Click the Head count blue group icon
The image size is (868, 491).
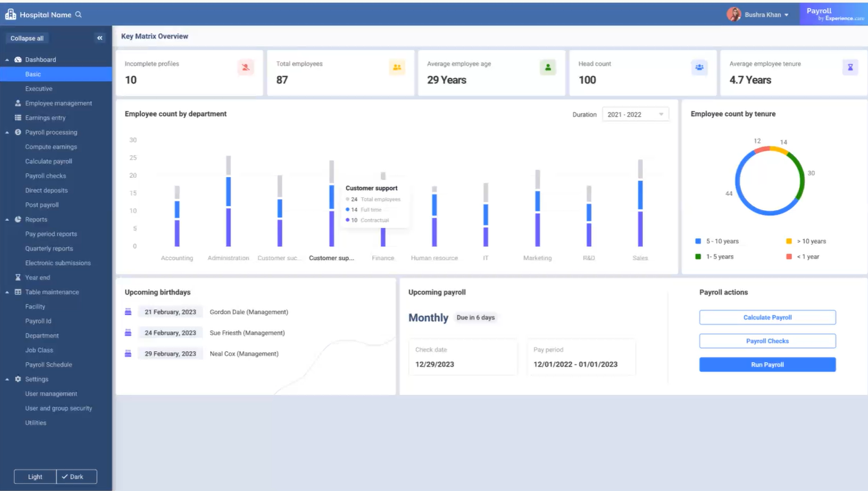(699, 67)
